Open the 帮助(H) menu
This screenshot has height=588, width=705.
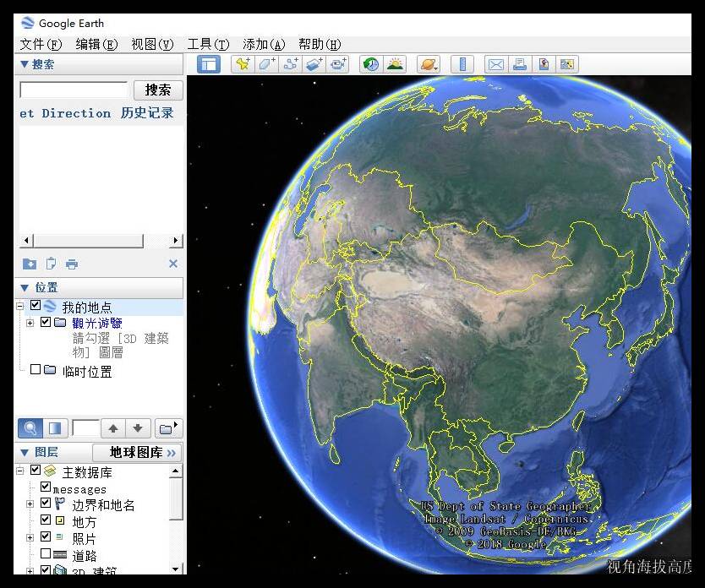click(x=320, y=45)
